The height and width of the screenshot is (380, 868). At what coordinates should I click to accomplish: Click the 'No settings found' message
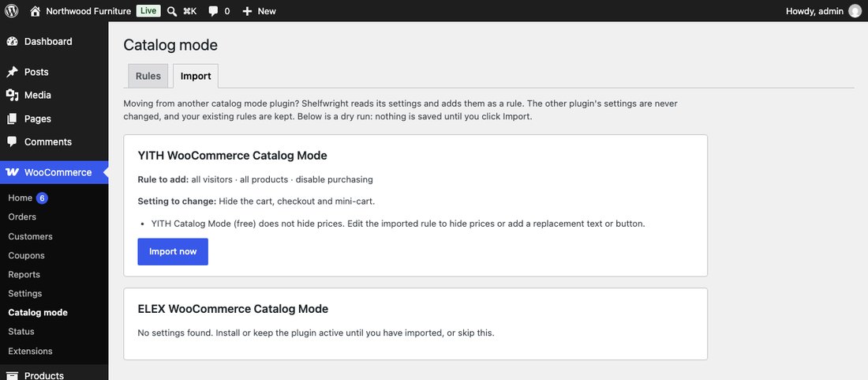[316, 333]
